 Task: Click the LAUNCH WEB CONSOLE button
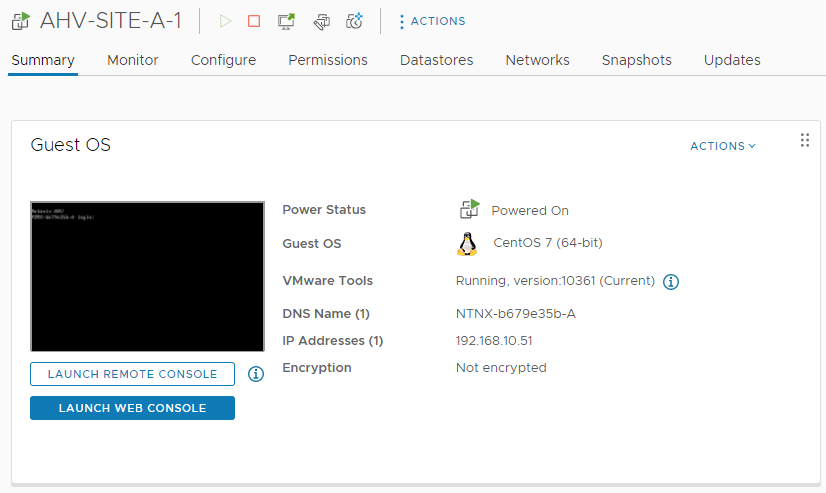tap(132, 408)
